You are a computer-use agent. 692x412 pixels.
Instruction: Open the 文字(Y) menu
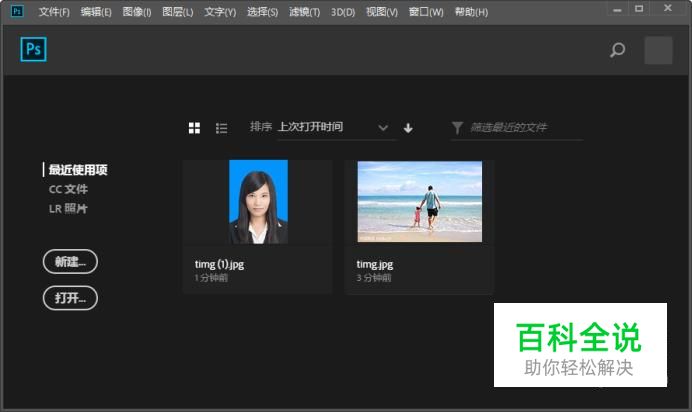220,12
